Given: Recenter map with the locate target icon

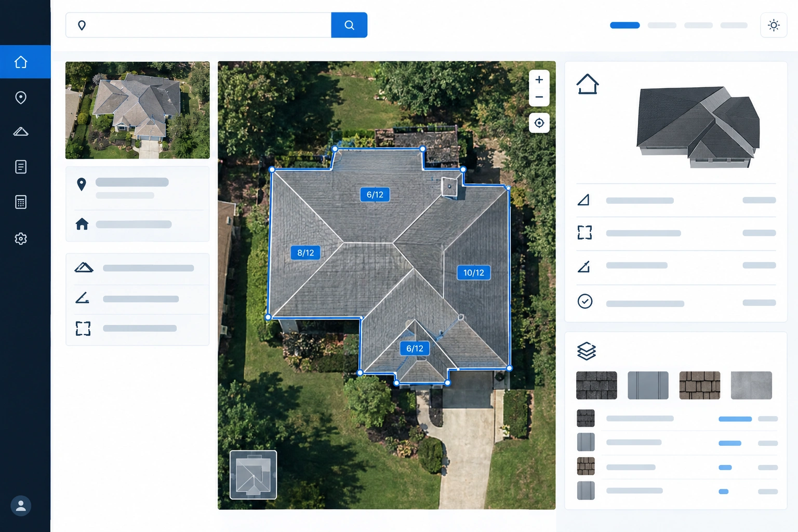Looking at the screenshot, I should (x=539, y=123).
